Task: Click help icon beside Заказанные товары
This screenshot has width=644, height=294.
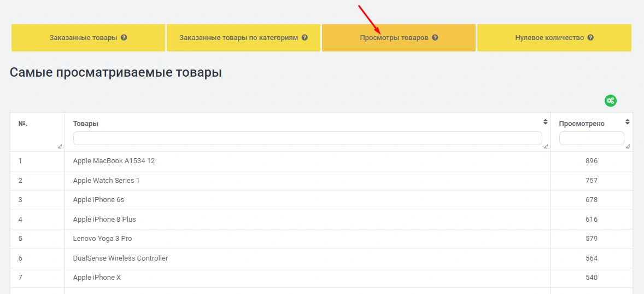Action: [124, 38]
